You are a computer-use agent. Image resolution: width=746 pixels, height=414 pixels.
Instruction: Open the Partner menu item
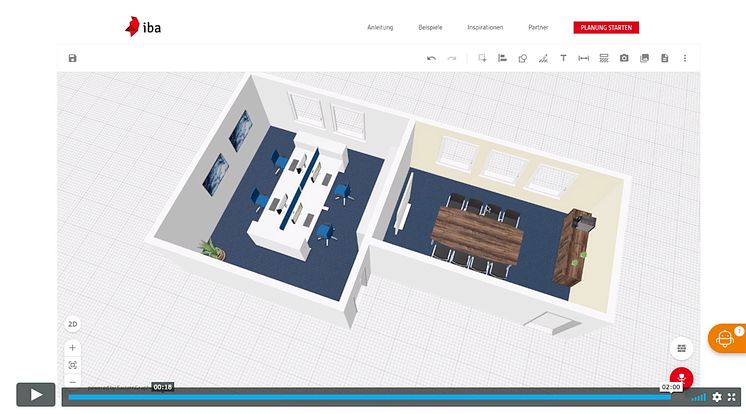(x=538, y=28)
